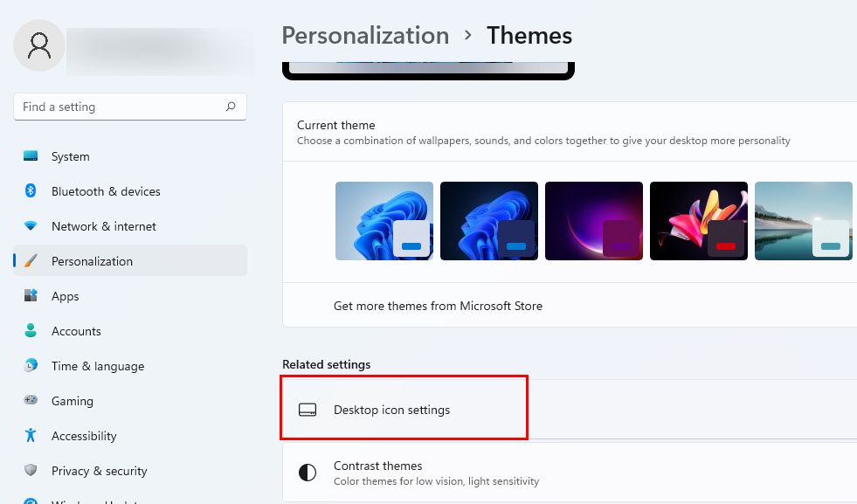Image resolution: width=857 pixels, height=504 pixels.
Task: Open Get more themes from Microsoft Store
Action: pyautogui.click(x=438, y=306)
